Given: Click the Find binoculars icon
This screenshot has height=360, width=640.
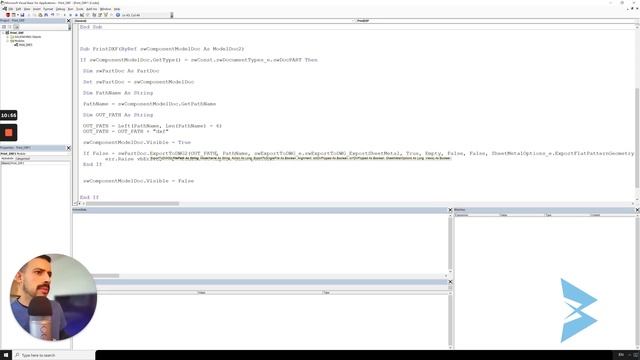Looking at the screenshot, I should click(x=46, y=15).
